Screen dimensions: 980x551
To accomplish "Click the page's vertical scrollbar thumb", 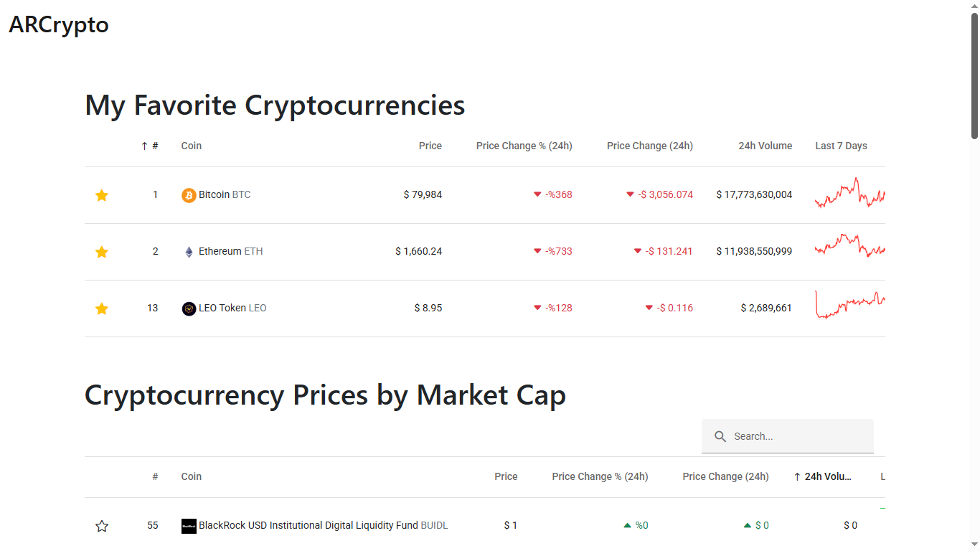I will point(974,75).
